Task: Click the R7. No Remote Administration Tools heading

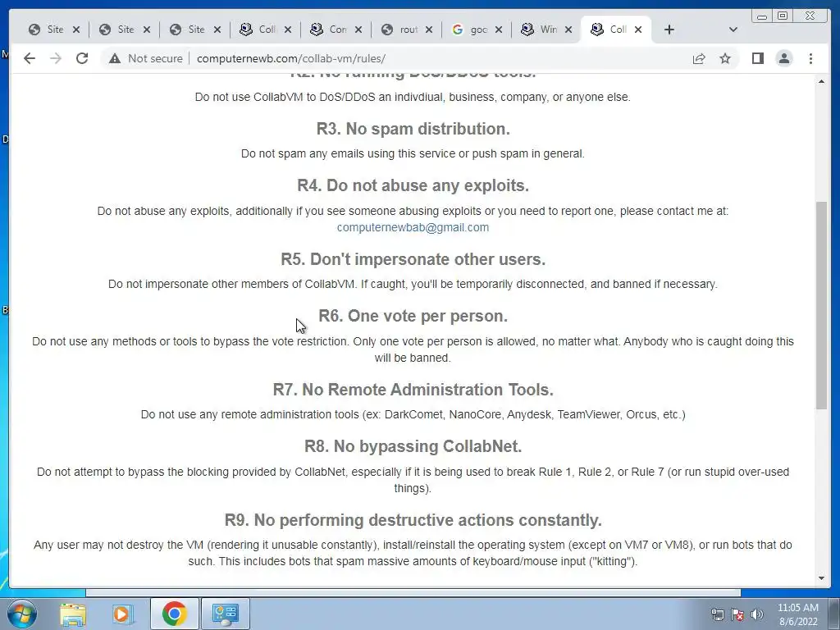Action: pyautogui.click(x=413, y=390)
